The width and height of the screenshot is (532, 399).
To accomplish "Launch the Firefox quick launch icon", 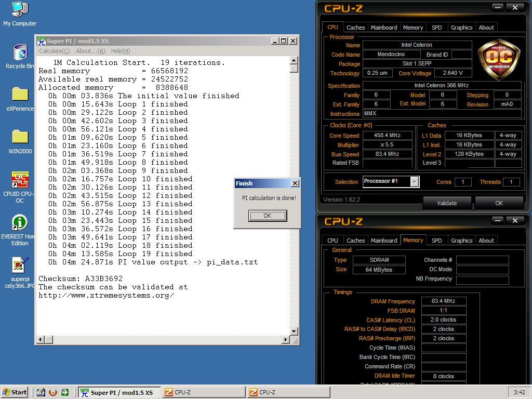I will tap(53, 392).
